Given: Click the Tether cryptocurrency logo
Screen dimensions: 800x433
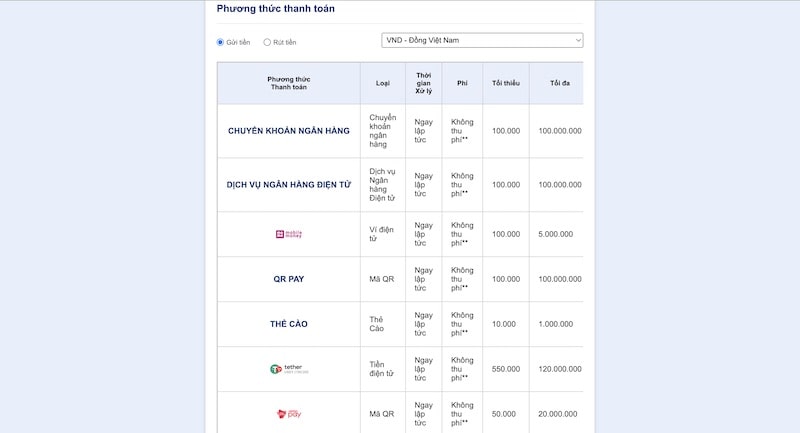Looking at the screenshot, I should [289, 369].
